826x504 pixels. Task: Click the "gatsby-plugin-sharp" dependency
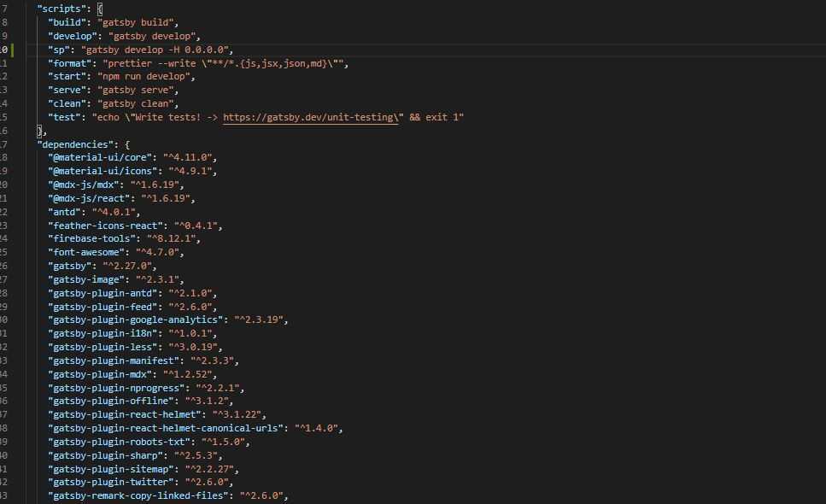(x=105, y=455)
